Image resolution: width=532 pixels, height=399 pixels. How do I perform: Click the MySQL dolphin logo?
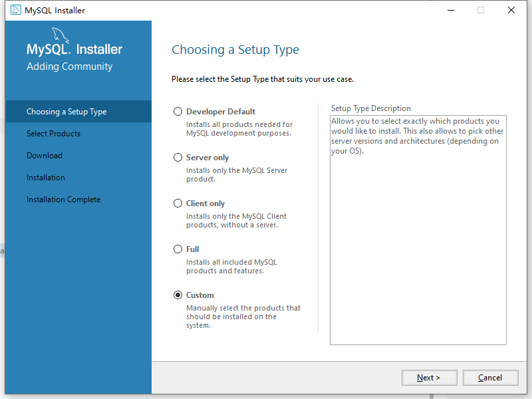[x=61, y=35]
